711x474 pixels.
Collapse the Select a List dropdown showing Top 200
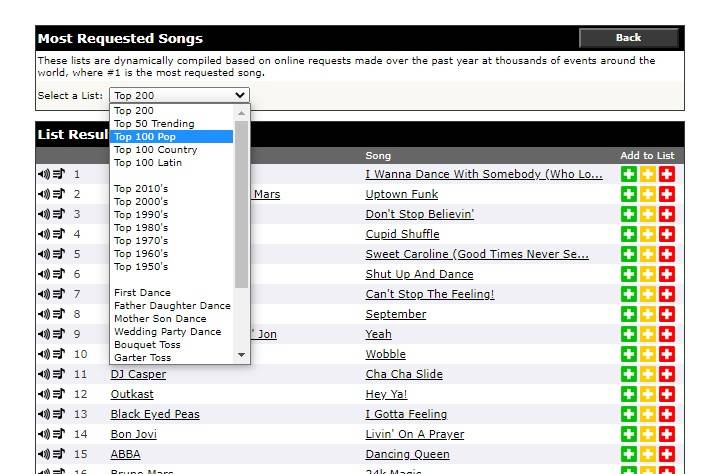[179, 95]
